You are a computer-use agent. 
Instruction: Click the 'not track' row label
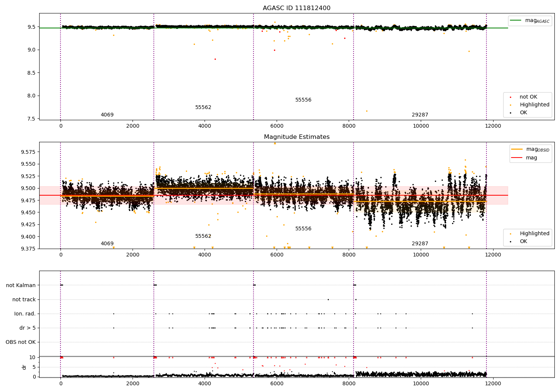point(24,299)
